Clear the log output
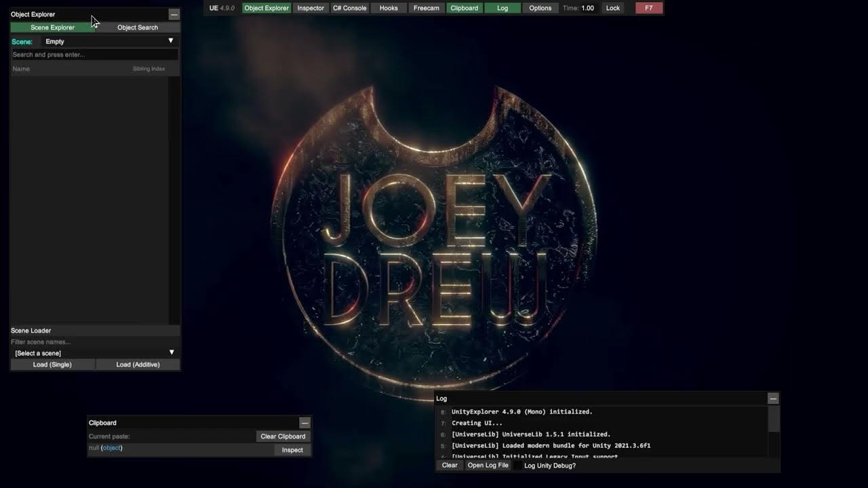The width and height of the screenshot is (868, 488). [x=450, y=466]
